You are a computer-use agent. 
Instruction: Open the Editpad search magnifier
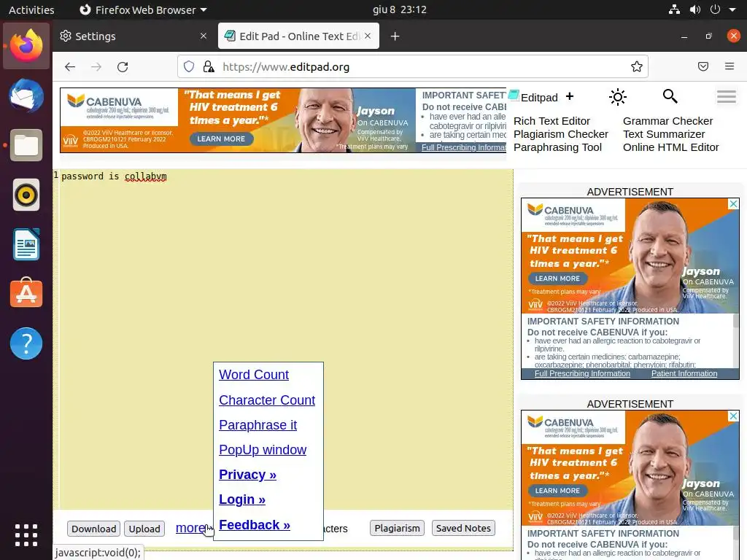(x=670, y=96)
